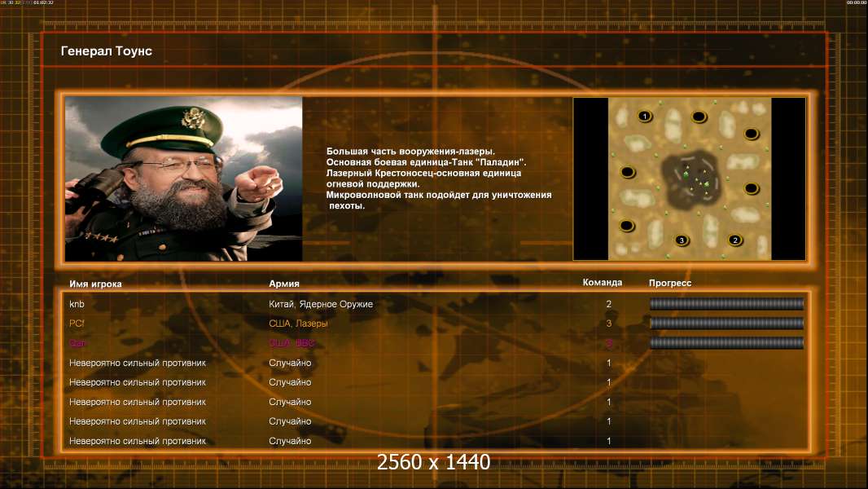The image size is (868, 489).
Task: Click the last Случайно army entry
Action: pos(290,441)
